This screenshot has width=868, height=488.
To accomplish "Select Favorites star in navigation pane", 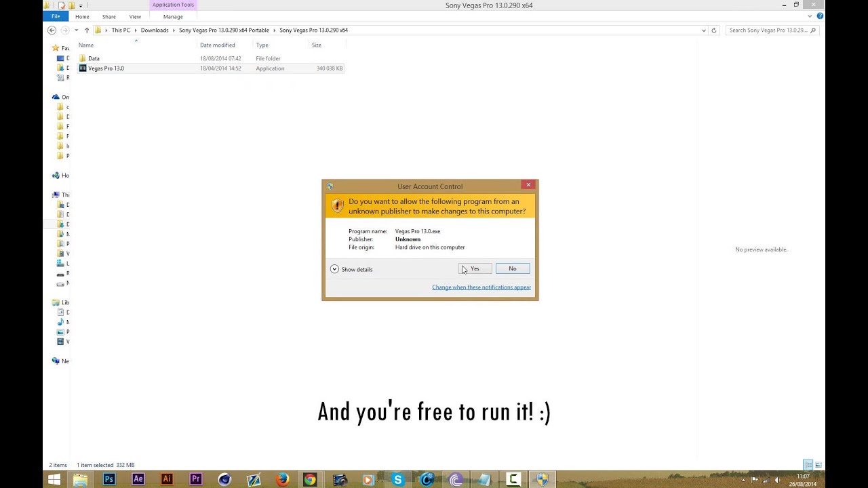I will (x=56, y=48).
